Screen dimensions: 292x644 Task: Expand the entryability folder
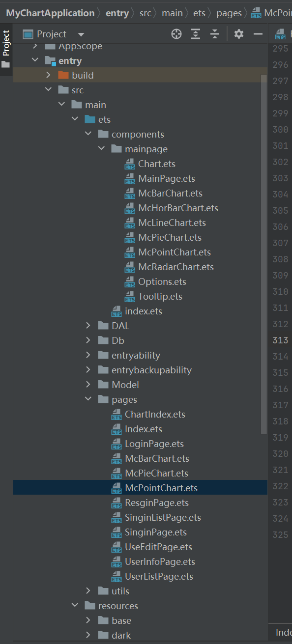coord(88,355)
